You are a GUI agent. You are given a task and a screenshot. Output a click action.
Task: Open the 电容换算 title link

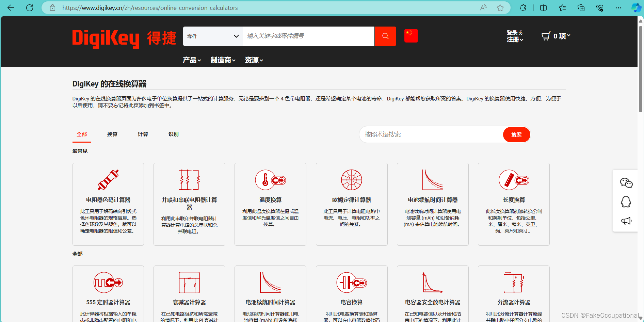[352, 303]
